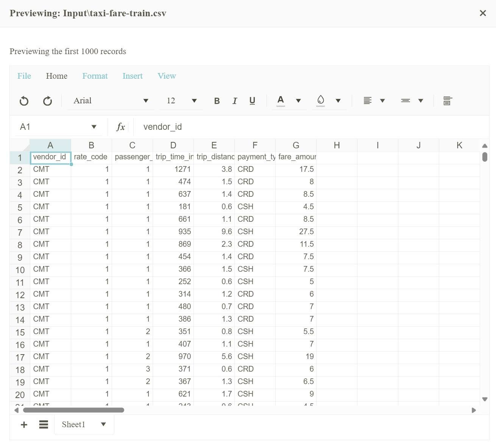The width and height of the screenshot is (496, 448).
Task: Click the vertical scrollbar up arrow
Action: [x=485, y=146]
